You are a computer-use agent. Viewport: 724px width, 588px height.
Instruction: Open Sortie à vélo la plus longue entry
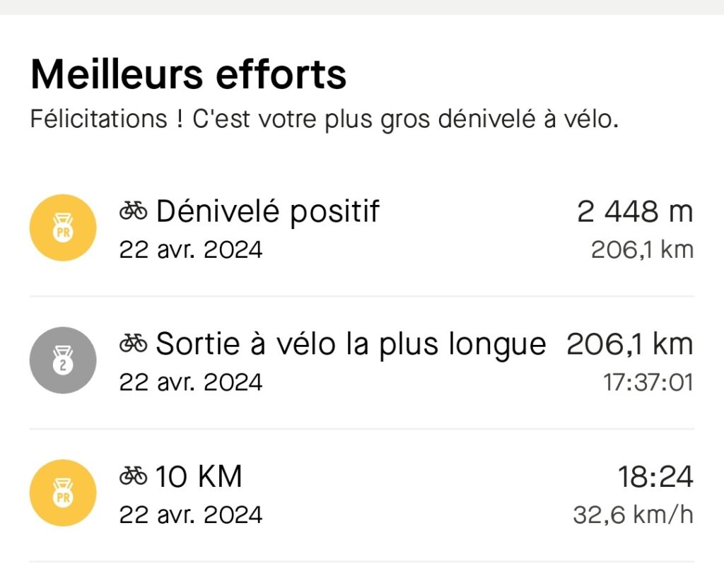pos(362,363)
